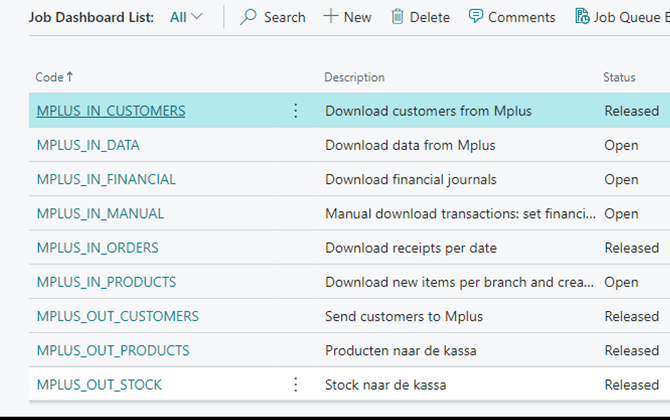Click Released status of MPLUS_IN_ORDERS row
The width and height of the screenshot is (670, 420).
click(632, 248)
